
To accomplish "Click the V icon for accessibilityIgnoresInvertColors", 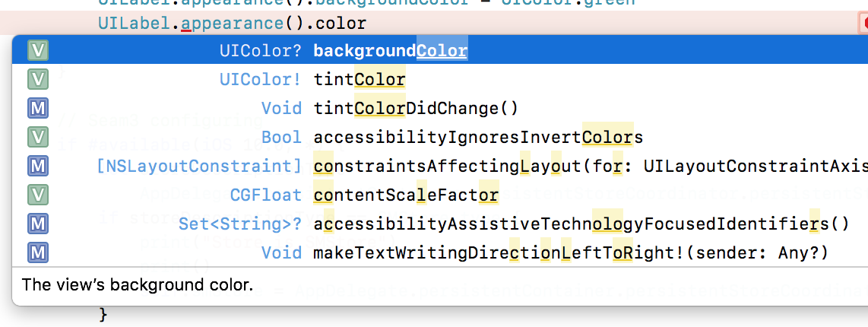I will (38, 138).
